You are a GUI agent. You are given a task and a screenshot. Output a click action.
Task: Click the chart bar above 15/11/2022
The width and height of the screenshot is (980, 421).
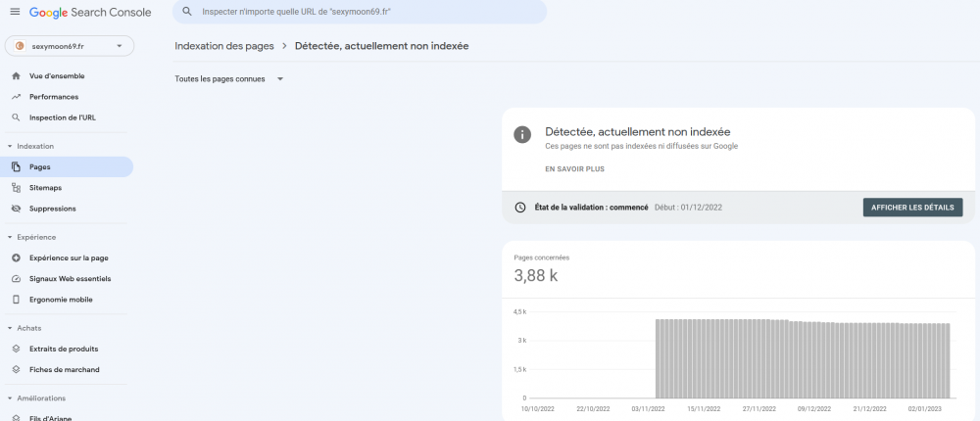pyautogui.click(x=705, y=358)
